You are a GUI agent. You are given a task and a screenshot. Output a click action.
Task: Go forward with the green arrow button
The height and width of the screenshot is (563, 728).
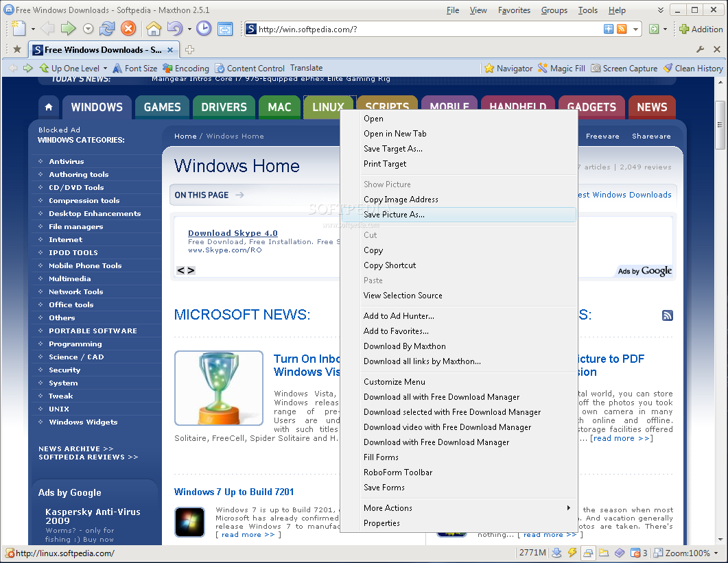(x=68, y=29)
